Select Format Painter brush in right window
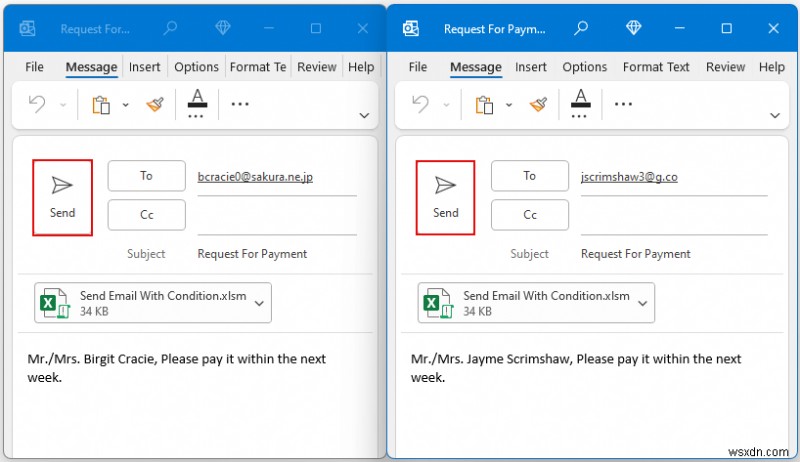Screen dimensions: 800x462 point(538,104)
